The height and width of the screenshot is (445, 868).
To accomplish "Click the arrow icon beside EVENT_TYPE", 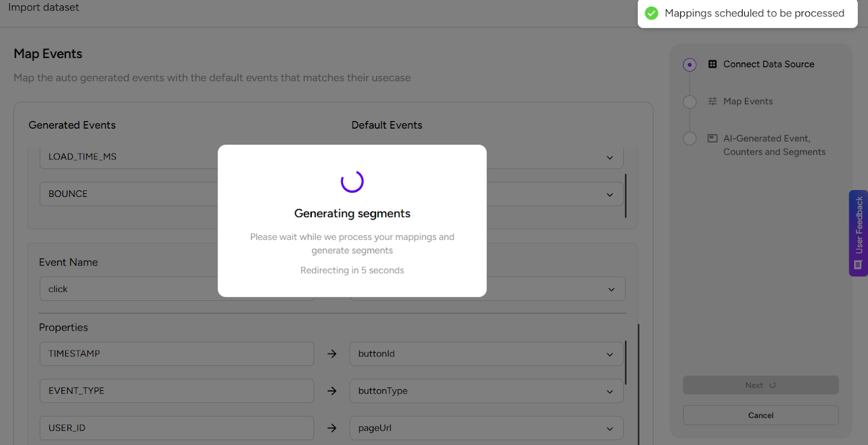I will pyautogui.click(x=332, y=391).
